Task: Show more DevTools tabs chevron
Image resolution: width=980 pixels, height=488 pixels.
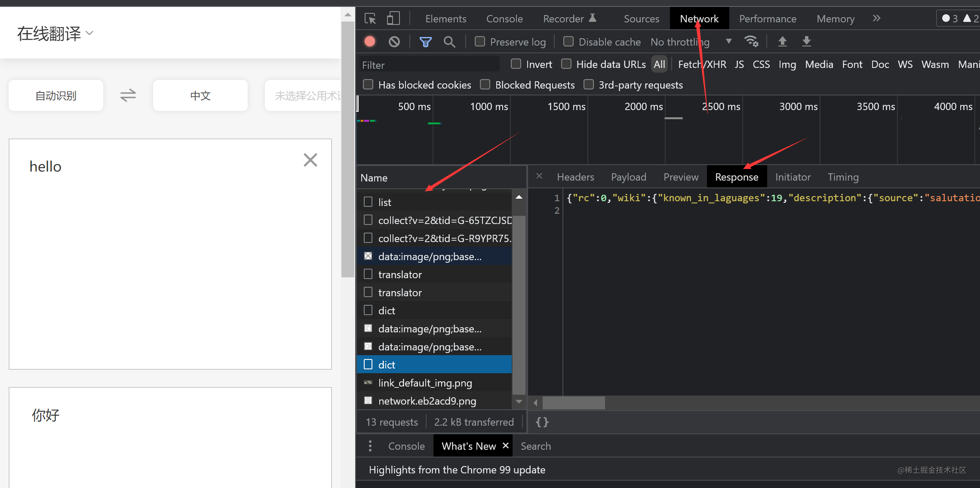Action: point(876,18)
